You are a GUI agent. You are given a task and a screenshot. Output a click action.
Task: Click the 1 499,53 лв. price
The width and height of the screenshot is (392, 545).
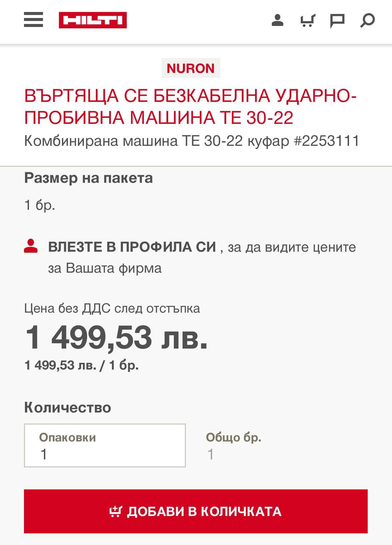[x=116, y=338]
